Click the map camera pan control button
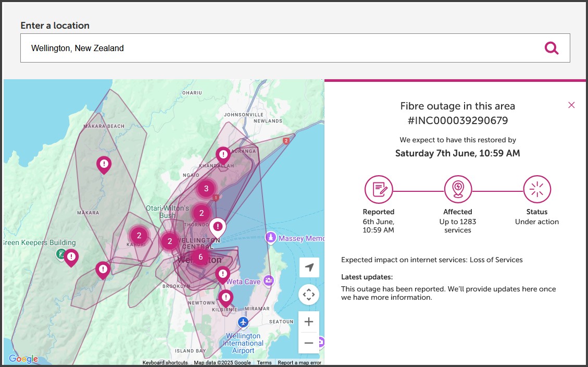588x367 pixels. click(309, 295)
